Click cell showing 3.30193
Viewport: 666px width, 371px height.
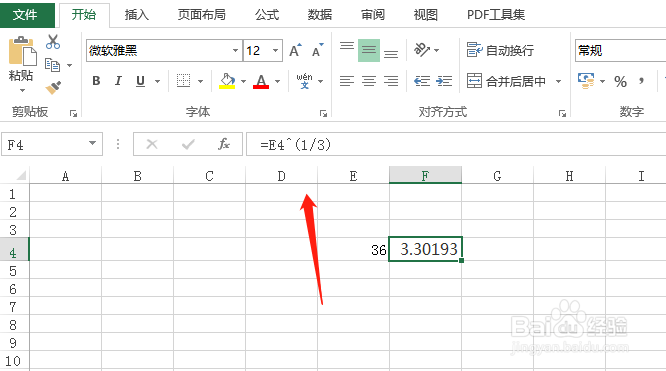click(x=425, y=249)
